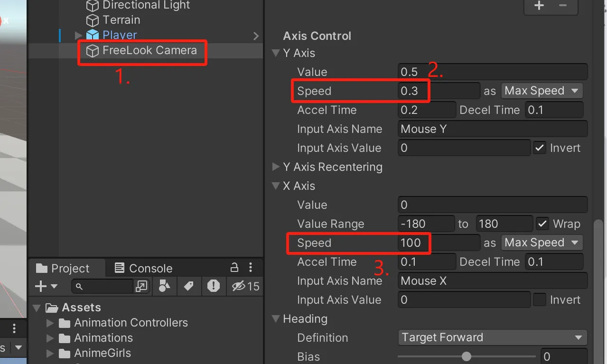This screenshot has height=364, width=607.
Task: Open Y Axis speed mode Max Speed dropdown
Action: tap(542, 91)
